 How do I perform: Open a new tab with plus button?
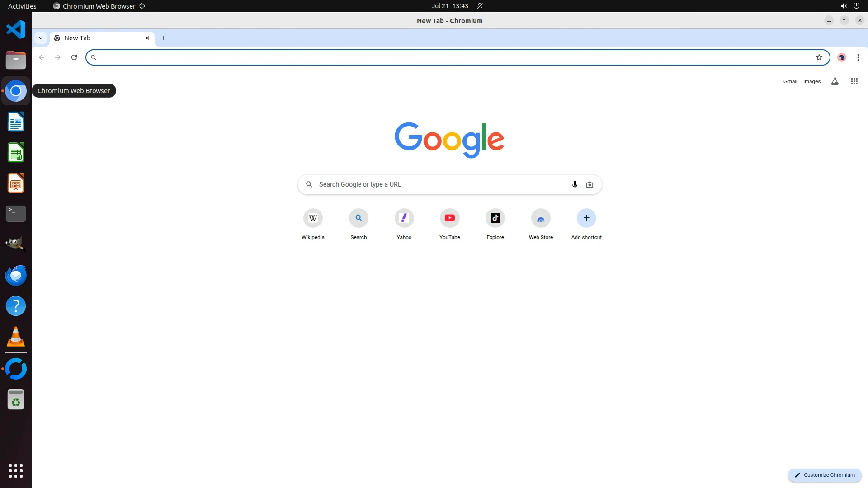[164, 38]
